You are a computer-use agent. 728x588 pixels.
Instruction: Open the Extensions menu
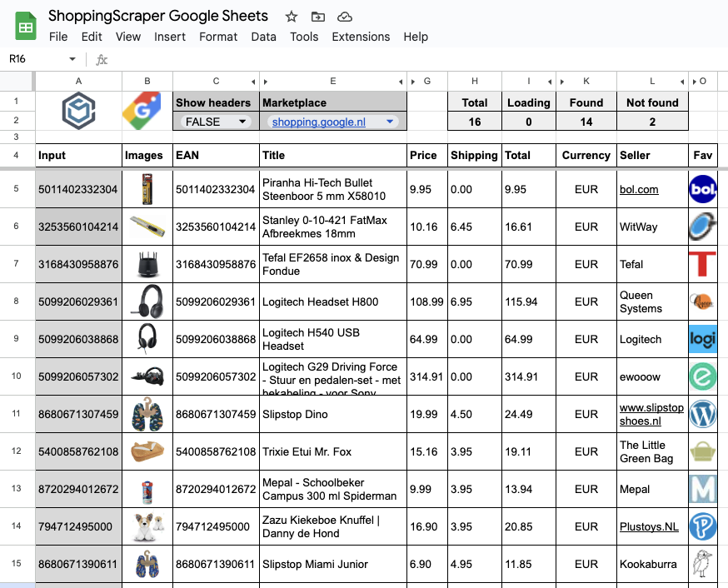pos(361,37)
